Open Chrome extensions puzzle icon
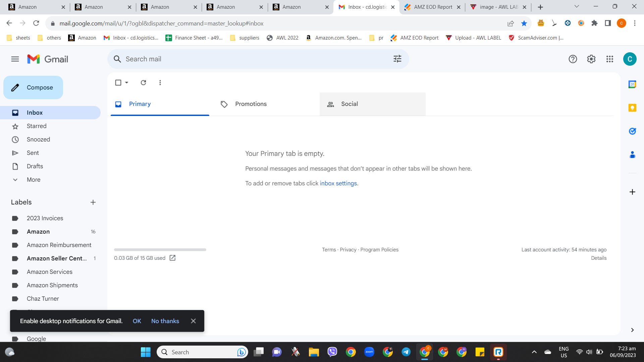 (594, 23)
